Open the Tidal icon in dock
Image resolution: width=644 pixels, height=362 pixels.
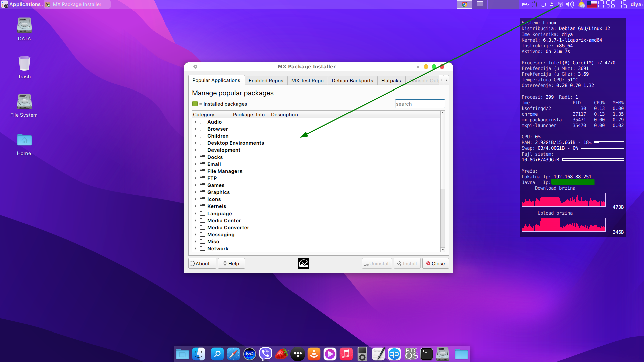298,354
